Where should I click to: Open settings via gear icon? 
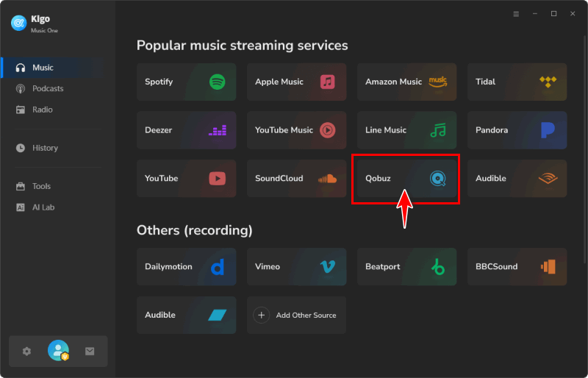click(x=26, y=352)
